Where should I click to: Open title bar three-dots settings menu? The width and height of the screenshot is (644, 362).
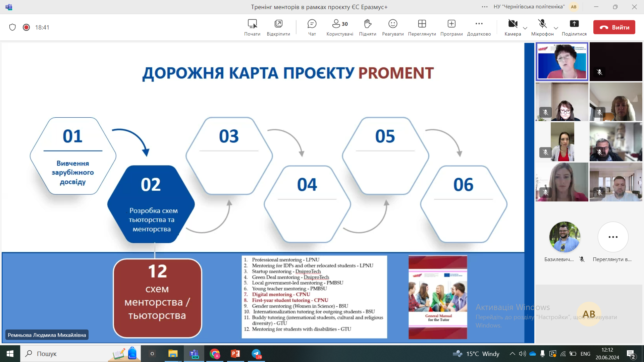[x=485, y=7]
